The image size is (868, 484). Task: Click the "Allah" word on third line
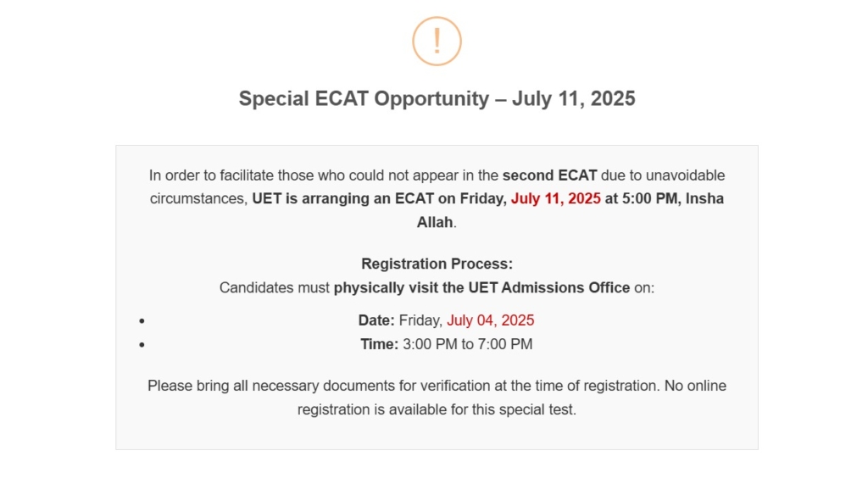click(435, 223)
